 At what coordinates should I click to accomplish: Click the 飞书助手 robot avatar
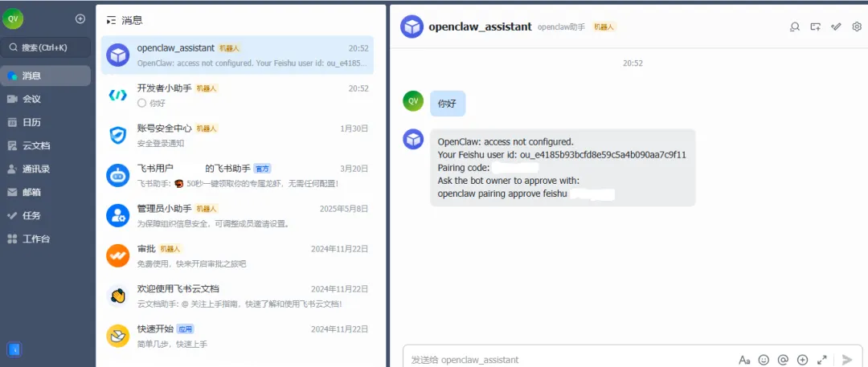(118, 176)
